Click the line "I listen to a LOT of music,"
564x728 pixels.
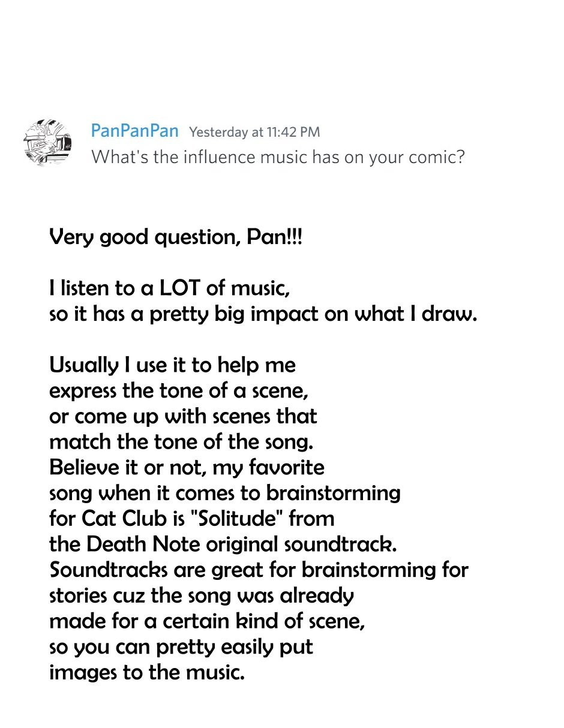(x=170, y=288)
